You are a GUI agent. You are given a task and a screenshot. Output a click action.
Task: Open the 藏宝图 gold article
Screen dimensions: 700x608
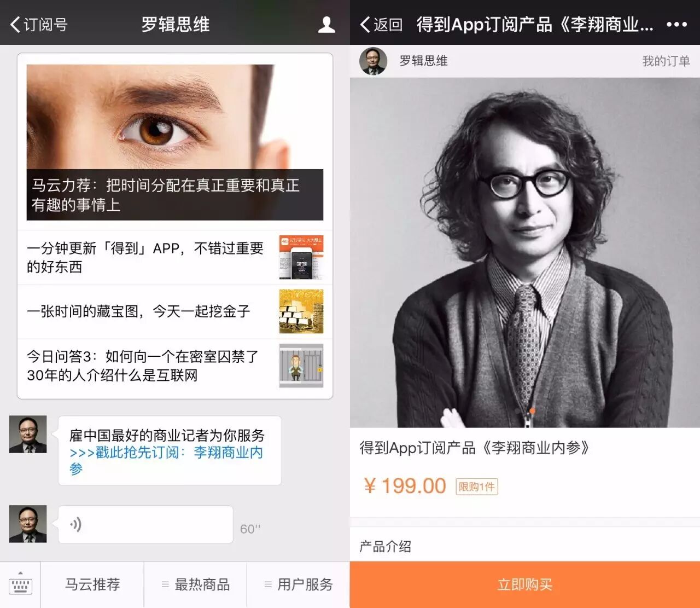coord(175,311)
